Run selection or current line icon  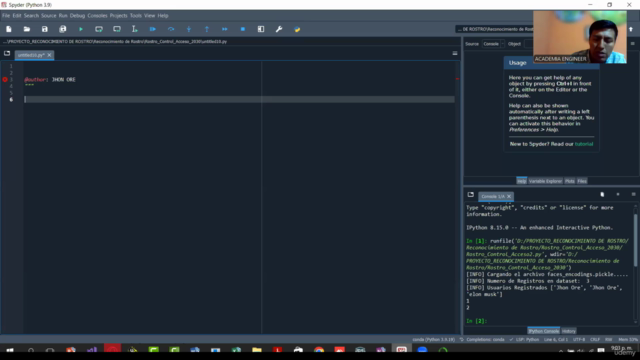pyautogui.click(x=135, y=29)
